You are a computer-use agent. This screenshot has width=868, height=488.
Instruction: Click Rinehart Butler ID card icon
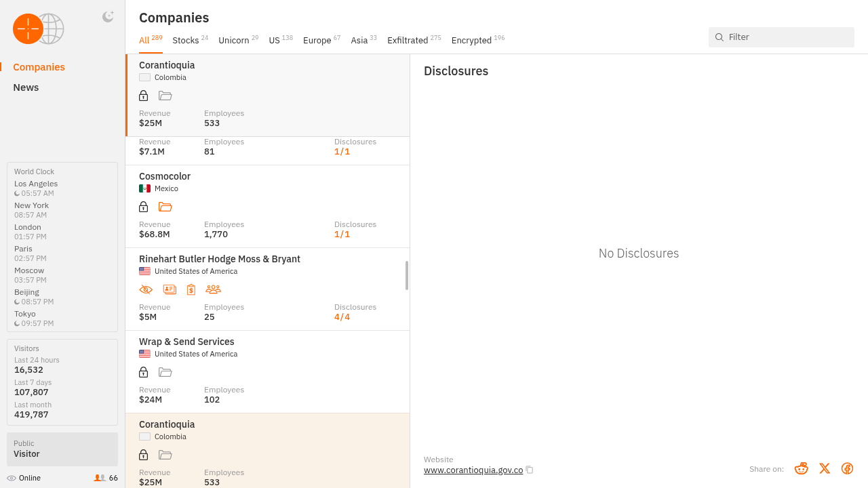pyautogui.click(x=170, y=289)
